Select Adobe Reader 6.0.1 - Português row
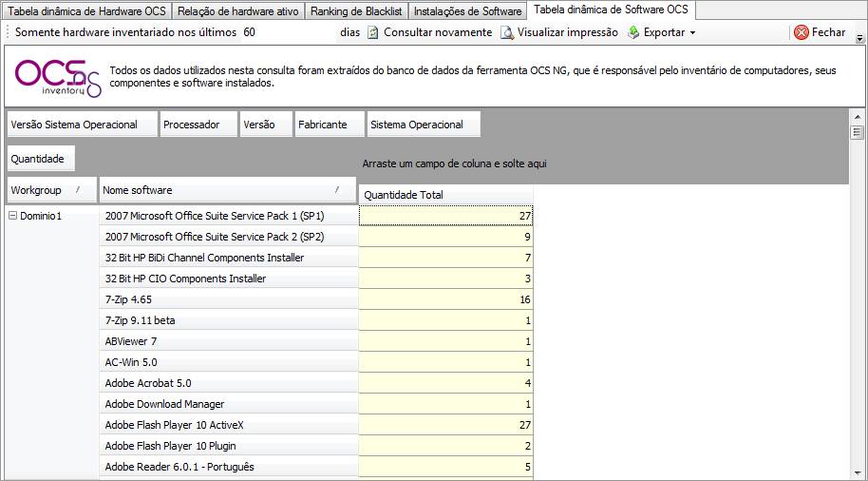The height and width of the screenshot is (481, 868). [229, 467]
